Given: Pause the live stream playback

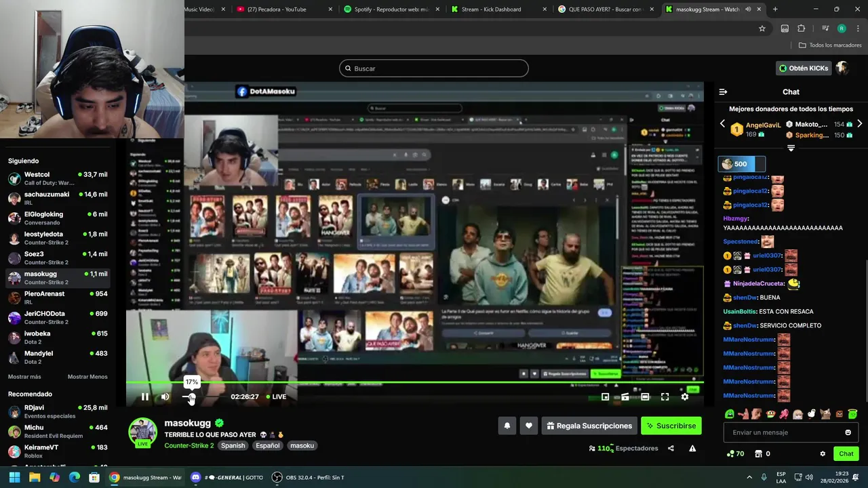Looking at the screenshot, I should tap(145, 396).
